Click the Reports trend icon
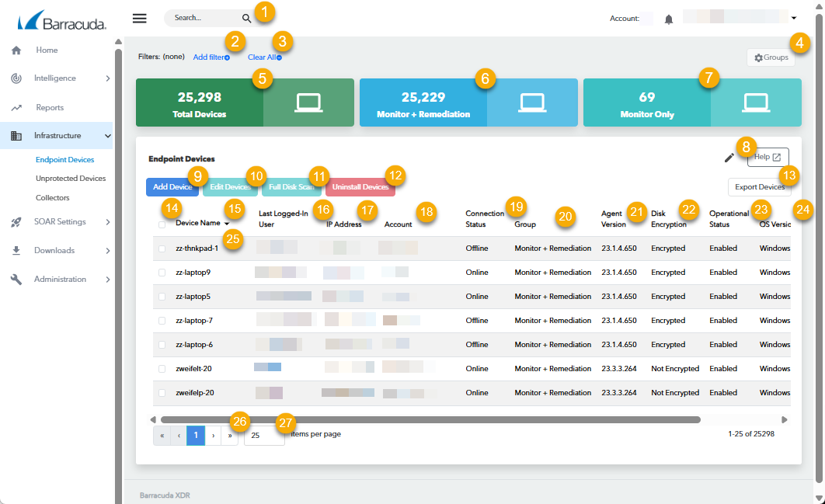This screenshot has height=504, width=825. pos(16,108)
